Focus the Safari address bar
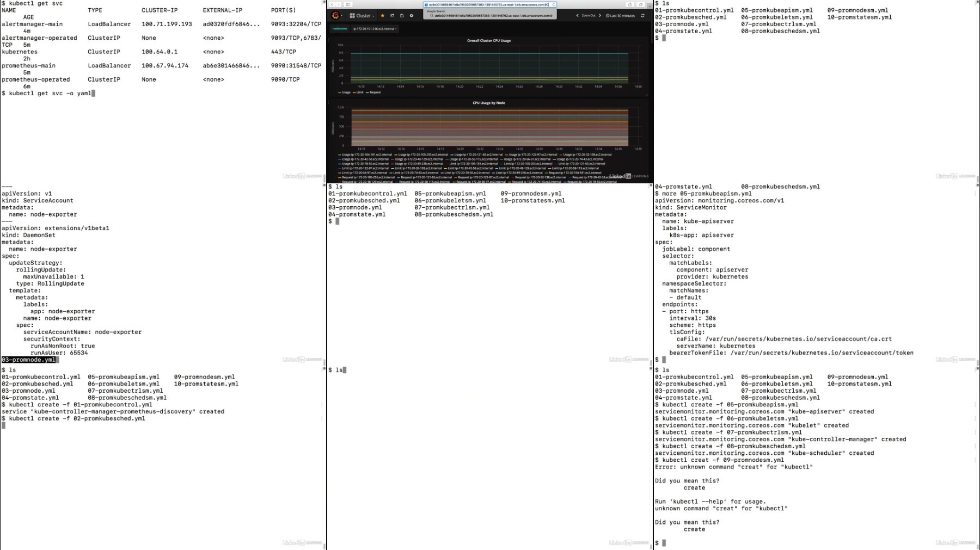The height and width of the screenshot is (550, 980). [489, 4]
